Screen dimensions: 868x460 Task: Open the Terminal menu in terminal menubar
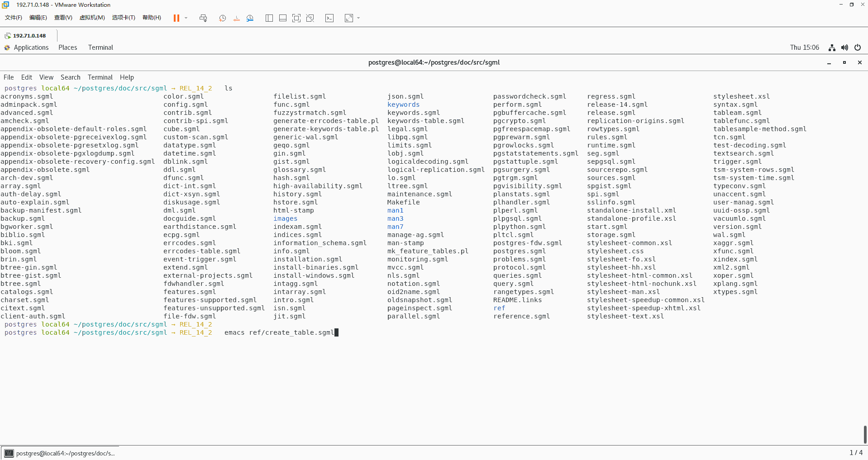coord(100,77)
